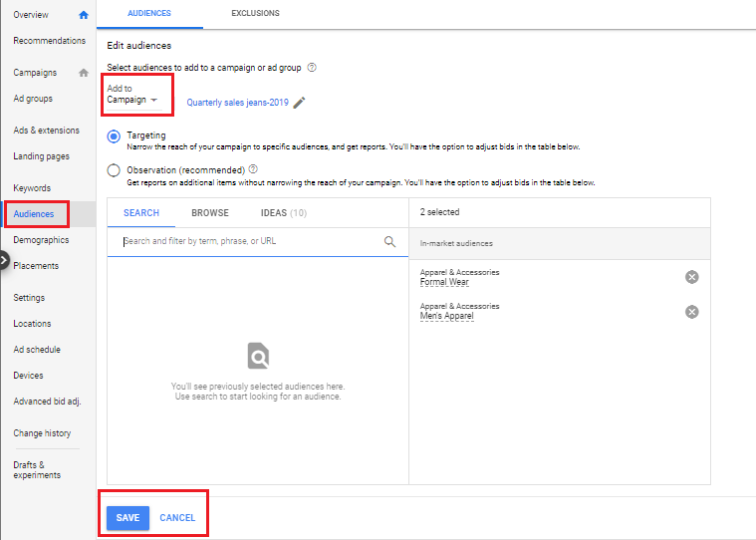Screen dimensions: 756x540
Task: Switch to the Audiences tab
Action: point(149,14)
